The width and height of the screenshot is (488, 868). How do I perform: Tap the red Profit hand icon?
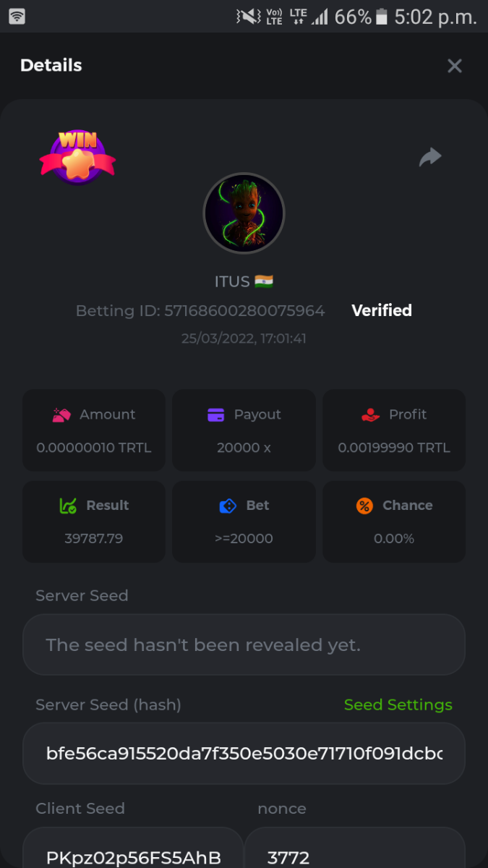coord(370,415)
